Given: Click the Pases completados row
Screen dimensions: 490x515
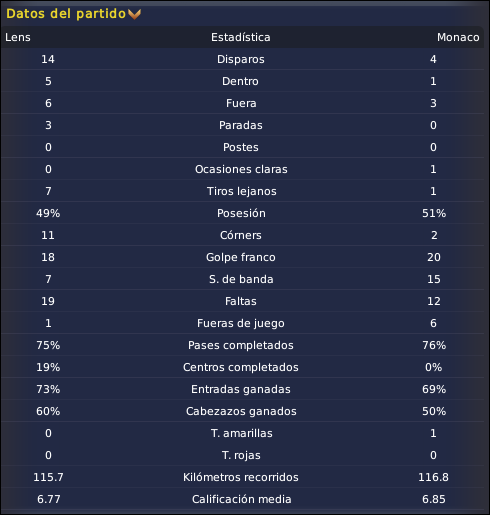Looking at the screenshot, I should pos(242,345).
